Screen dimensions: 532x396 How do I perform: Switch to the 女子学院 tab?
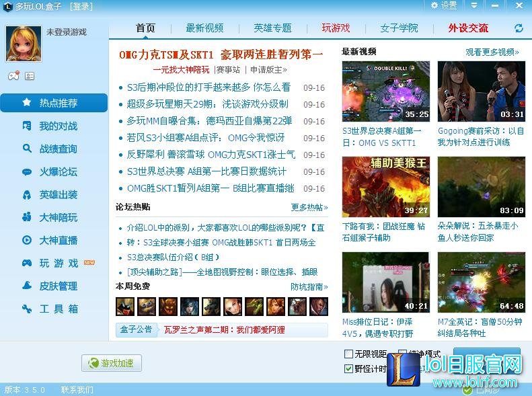tap(399, 28)
